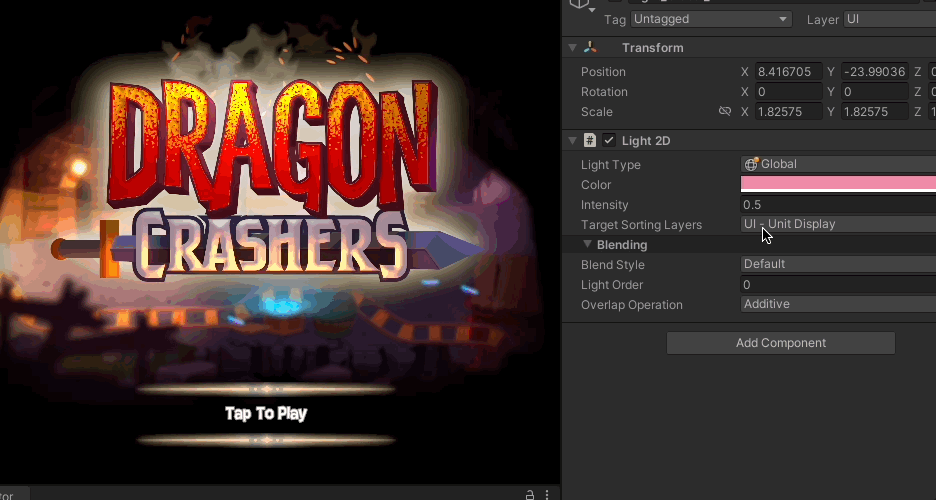Click the Light 2D script icon
Viewport: 936px width, 500px height.
click(590, 140)
